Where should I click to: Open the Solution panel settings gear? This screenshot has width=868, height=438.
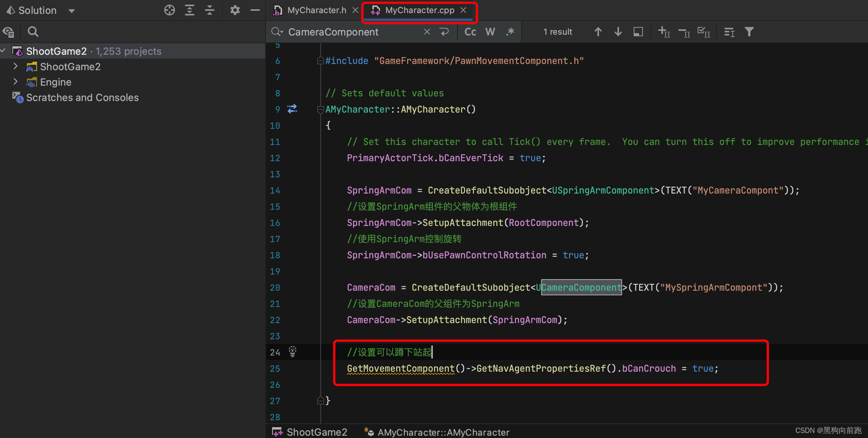[x=235, y=10]
